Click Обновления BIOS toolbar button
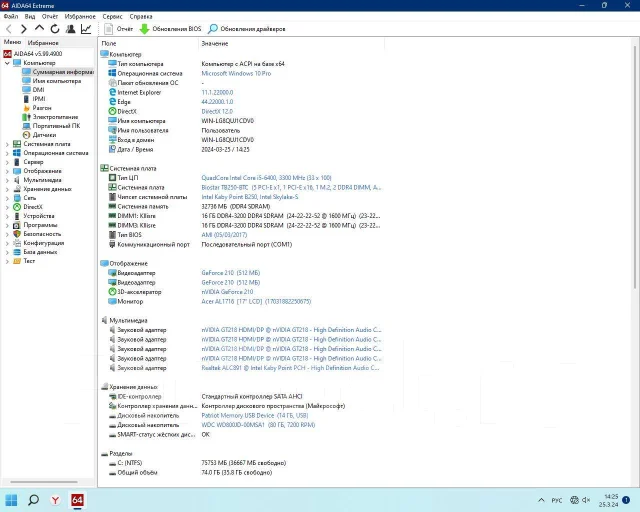The height and width of the screenshot is (512, 640). coord(170,29)
